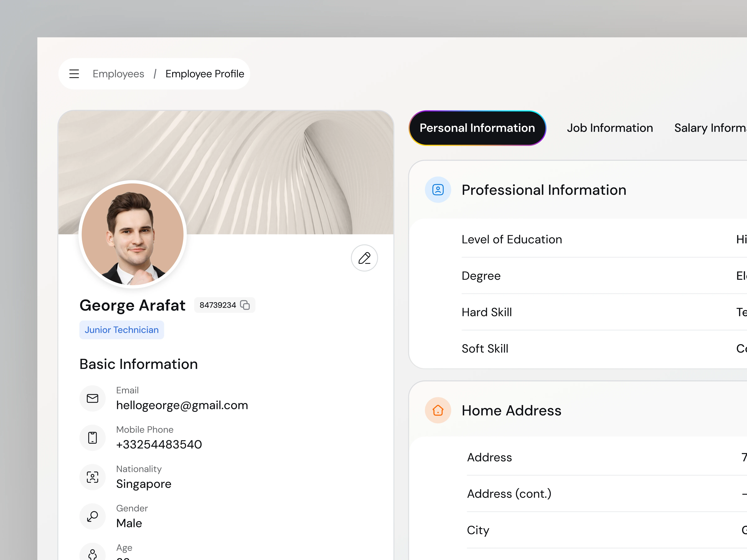Click the Professional Information badge icon
747x560 pixels.
438,190
